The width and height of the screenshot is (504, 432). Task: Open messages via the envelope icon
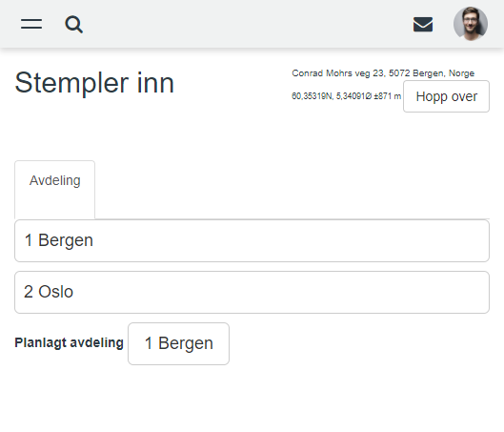(423, 25)
